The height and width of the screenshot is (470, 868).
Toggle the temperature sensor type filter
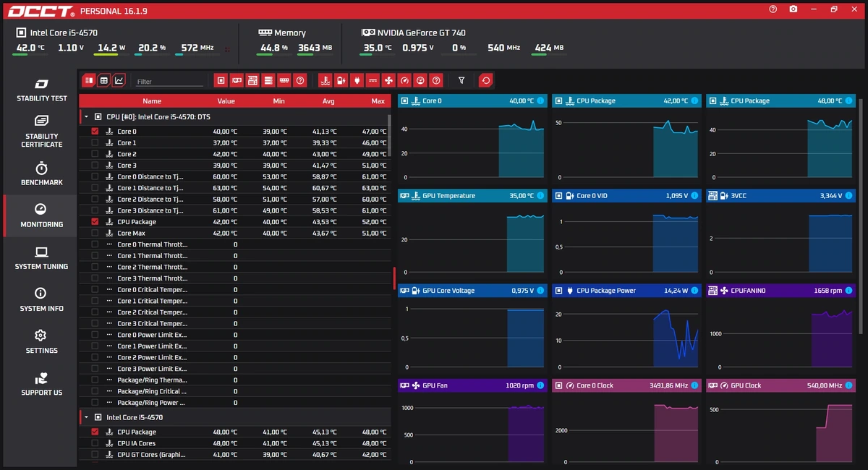(x=325, y=80)
